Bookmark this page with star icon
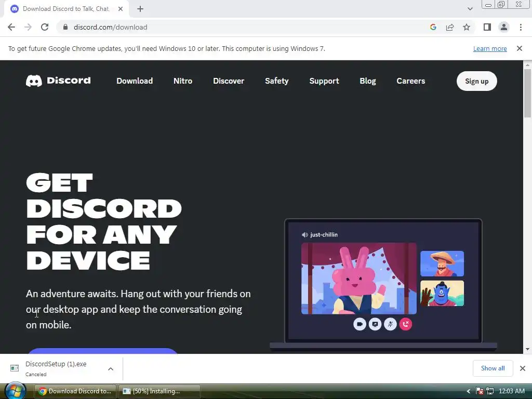 tap(467, 27)
